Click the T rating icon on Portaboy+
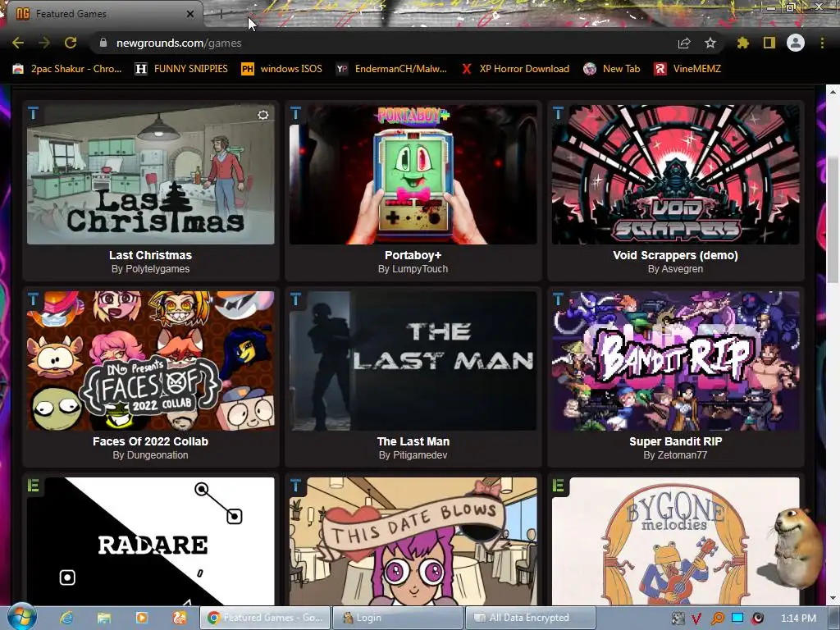The height and width of the screenshot is (630, 840). tap(295, 112)
